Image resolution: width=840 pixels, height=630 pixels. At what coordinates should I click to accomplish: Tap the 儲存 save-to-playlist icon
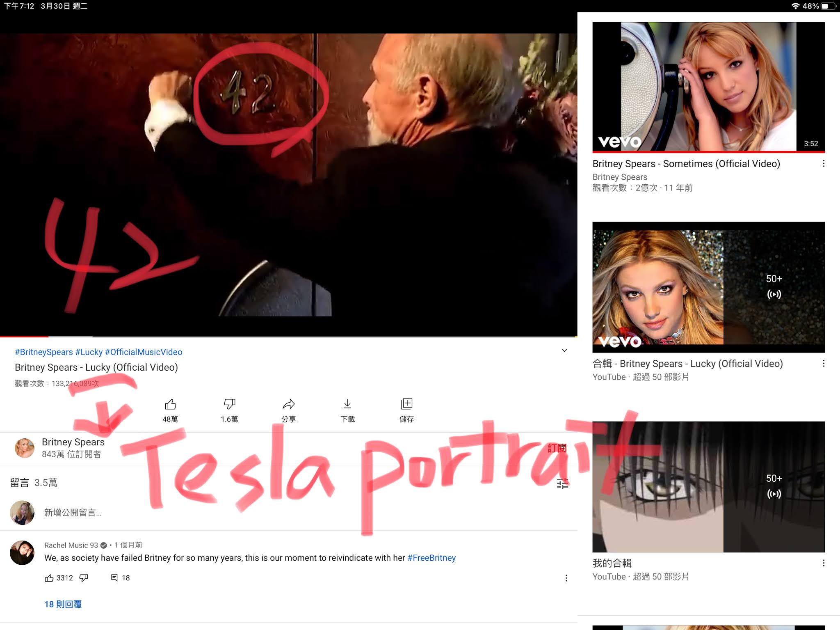coord(406,404)
